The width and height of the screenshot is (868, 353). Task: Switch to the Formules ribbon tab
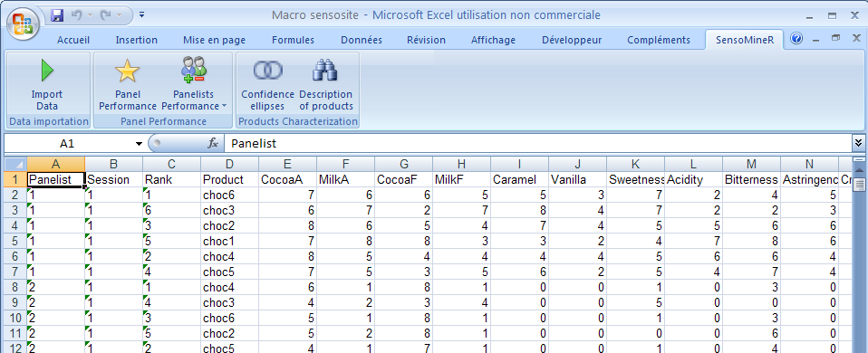point(293,40)
